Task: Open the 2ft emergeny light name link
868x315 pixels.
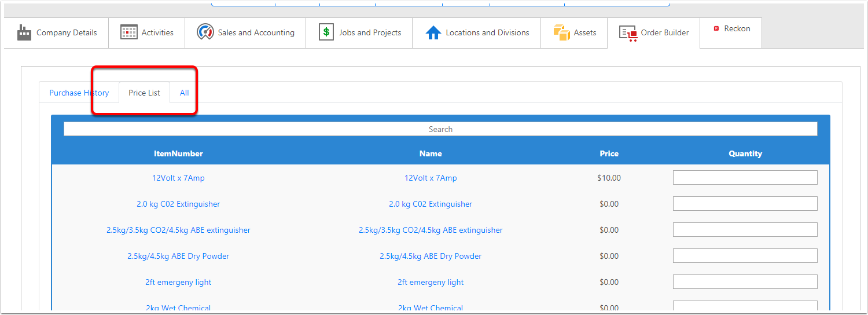Action: (x=431, y=282)
